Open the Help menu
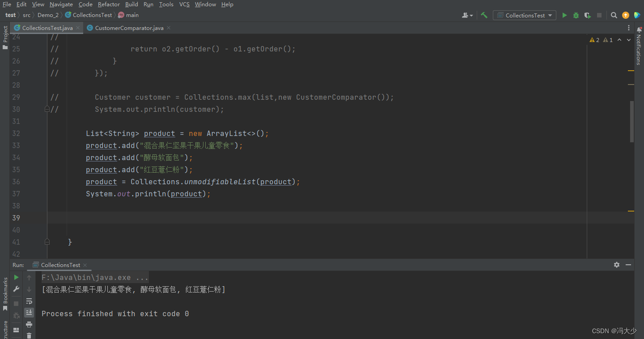The image size is (644, 339). [227, 4]
